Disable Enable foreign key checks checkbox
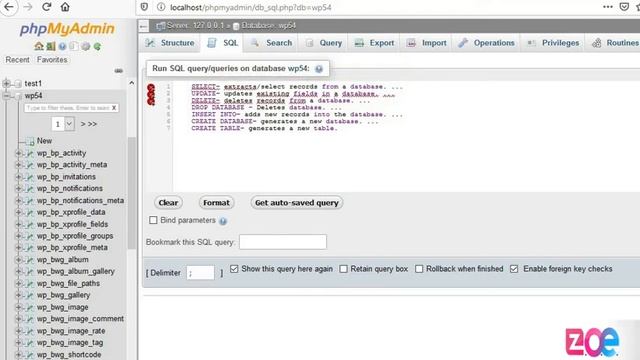The width and height of the screenshot is (640, 360). [514, 269]
